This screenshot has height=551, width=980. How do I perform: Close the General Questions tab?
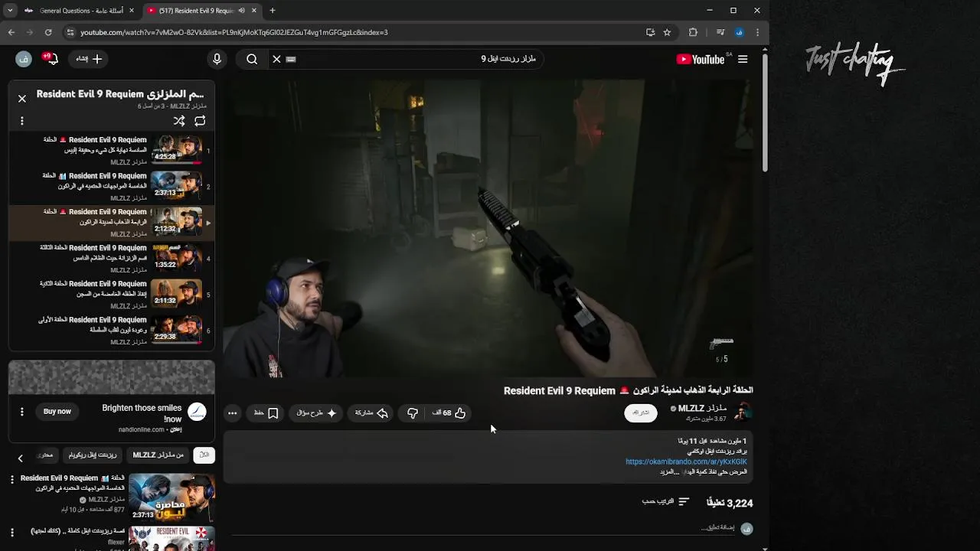click(132, 11)
